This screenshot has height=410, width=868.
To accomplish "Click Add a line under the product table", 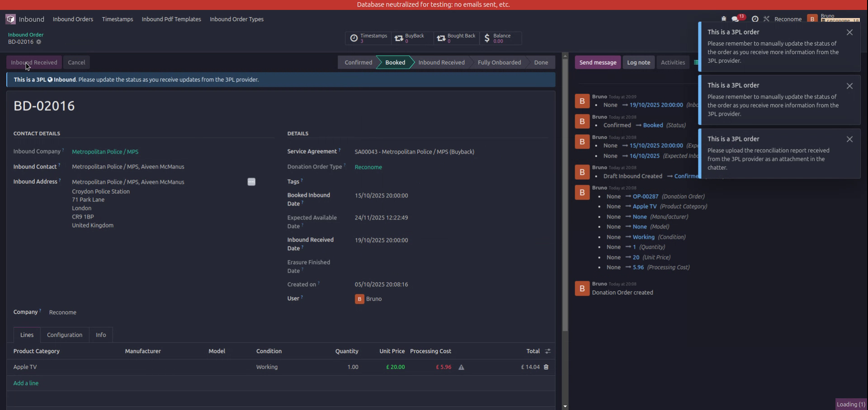I will [26, 382].
